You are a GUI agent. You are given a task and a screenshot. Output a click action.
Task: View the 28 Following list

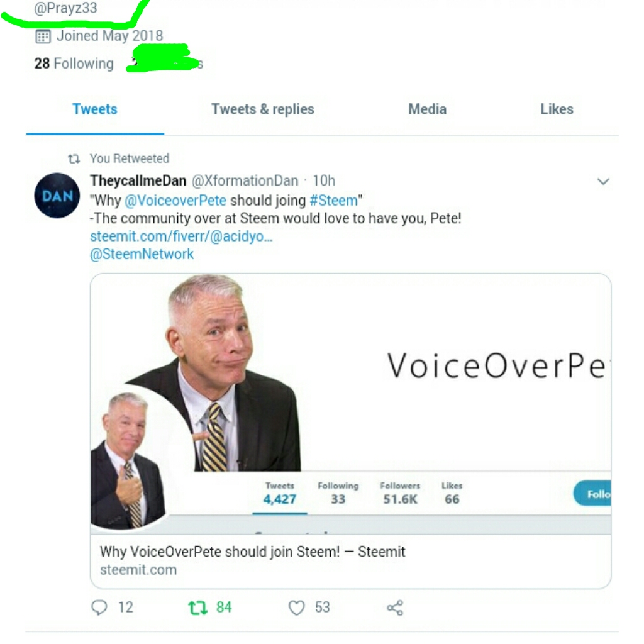74,64
